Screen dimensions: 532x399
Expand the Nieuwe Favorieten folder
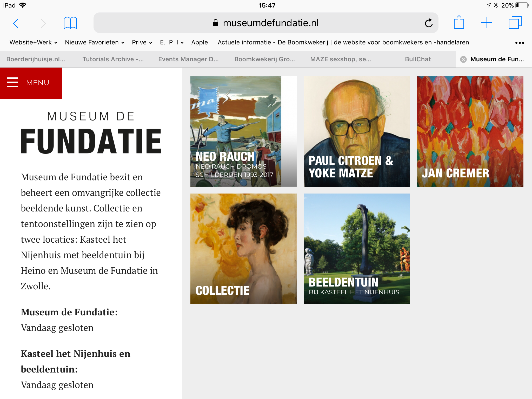[95, 42]
